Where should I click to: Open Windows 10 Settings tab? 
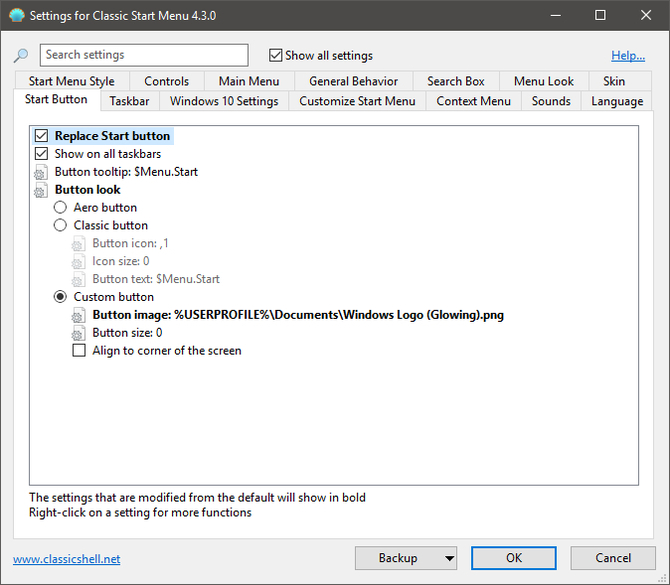pyautogui.click(x=224, y=101)
